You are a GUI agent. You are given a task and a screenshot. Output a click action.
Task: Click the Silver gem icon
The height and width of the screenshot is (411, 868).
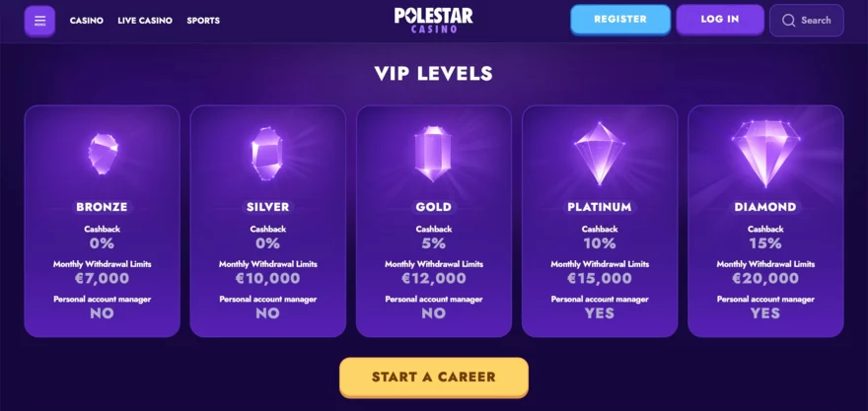[x=267, y=153]
